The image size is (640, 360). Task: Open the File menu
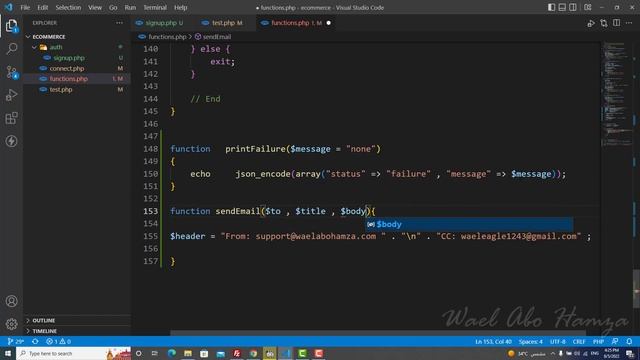click(25, 7)
